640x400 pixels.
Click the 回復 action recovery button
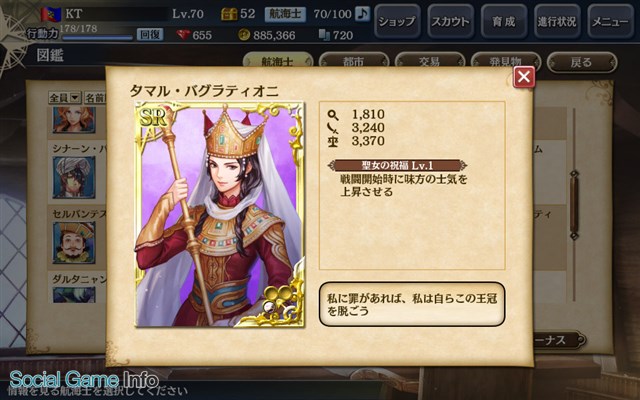150,34
